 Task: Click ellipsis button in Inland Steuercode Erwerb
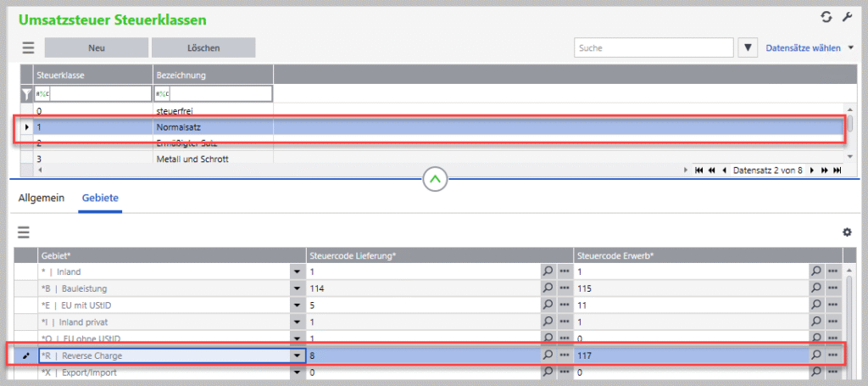[833, 271]
